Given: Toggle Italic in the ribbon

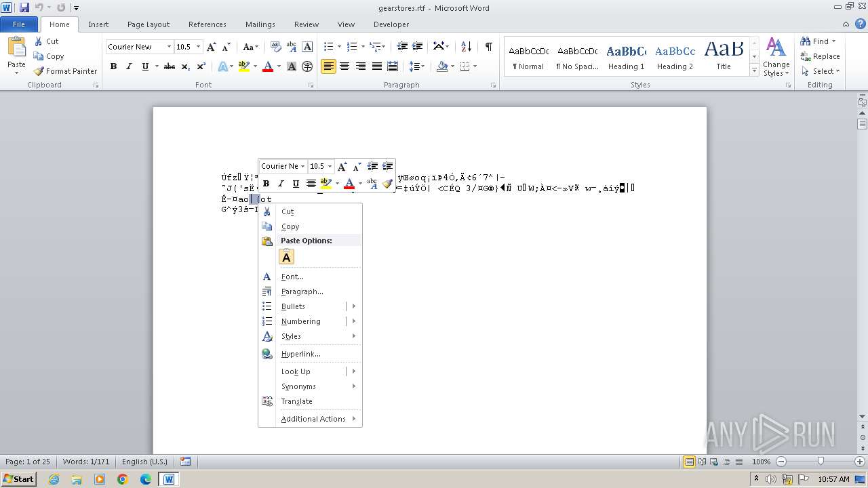Looking at the screenshot, I should (129, 66).
